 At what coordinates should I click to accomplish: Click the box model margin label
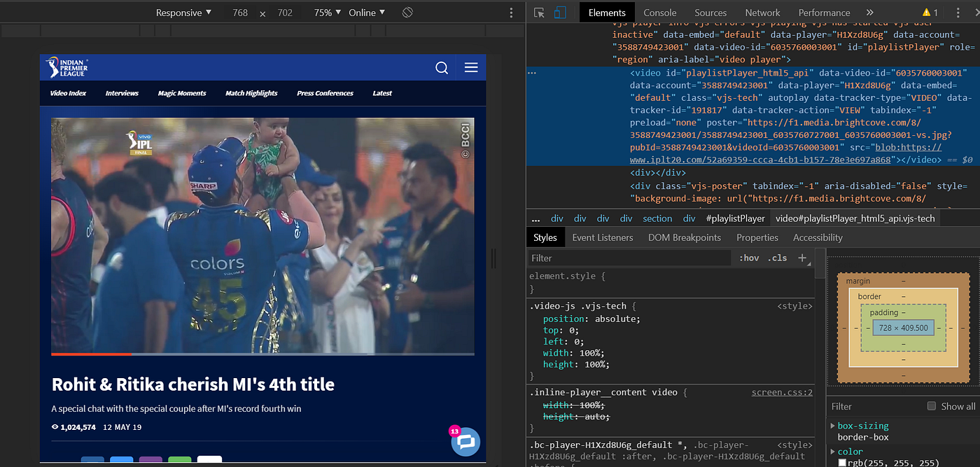pyautogui.click(x=857, y=281)
